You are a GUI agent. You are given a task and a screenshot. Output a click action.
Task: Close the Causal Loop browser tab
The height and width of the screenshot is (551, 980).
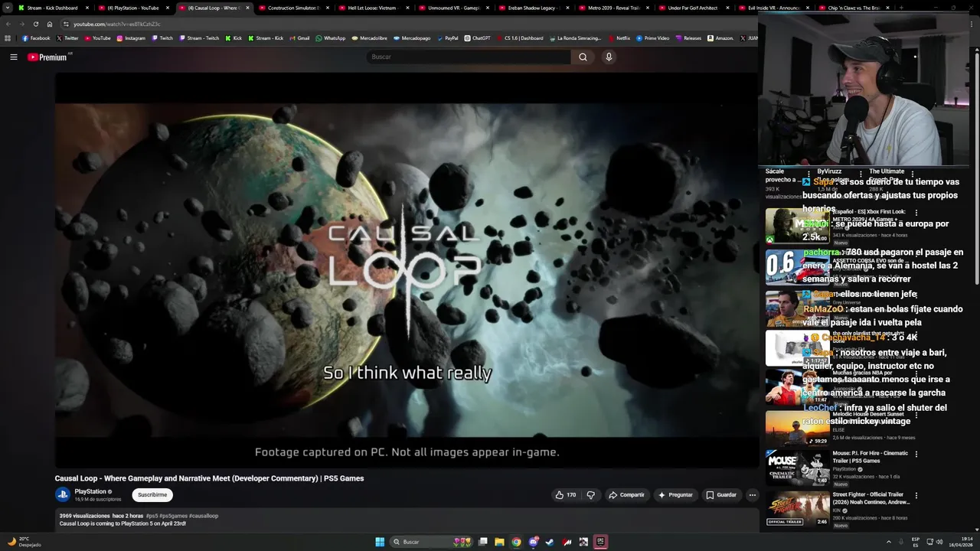click(x=247, y=8)
